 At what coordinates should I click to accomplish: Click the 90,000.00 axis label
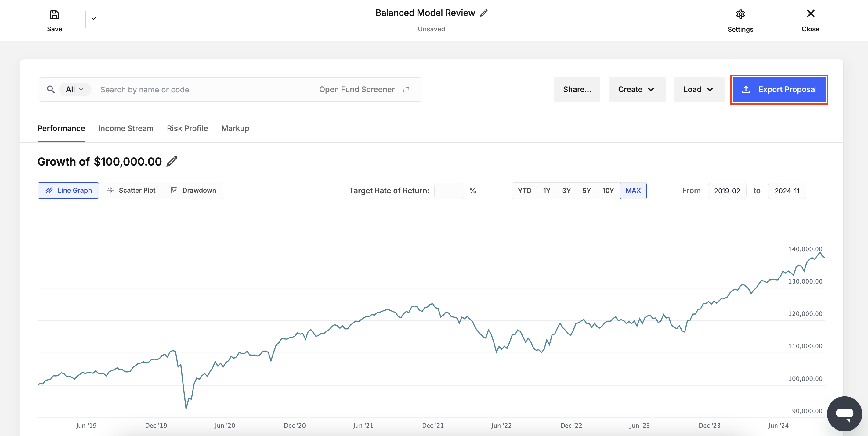point(807,411)
